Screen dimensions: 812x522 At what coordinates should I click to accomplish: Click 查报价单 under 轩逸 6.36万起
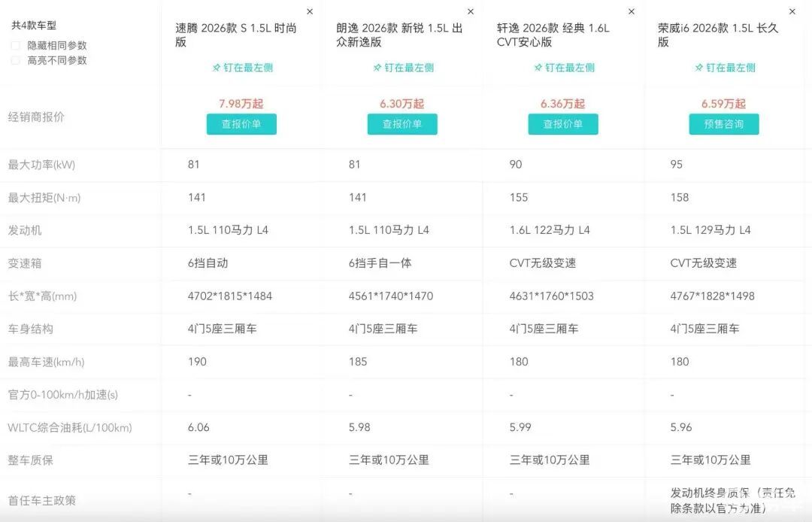[563, 124]
